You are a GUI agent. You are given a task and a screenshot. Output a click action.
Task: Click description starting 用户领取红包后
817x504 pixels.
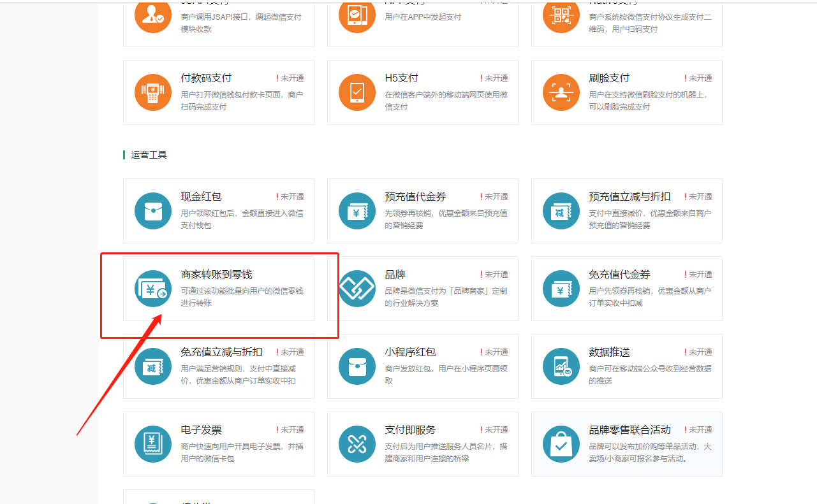click(242, 219)
